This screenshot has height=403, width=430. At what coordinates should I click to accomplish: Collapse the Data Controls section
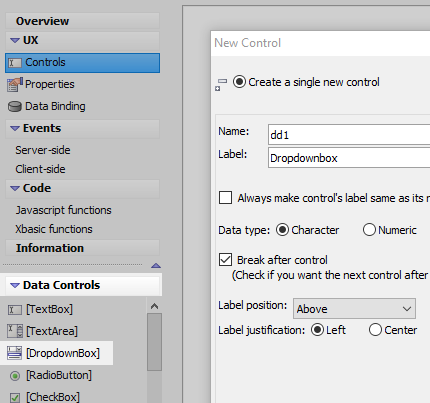pos(15,285)
